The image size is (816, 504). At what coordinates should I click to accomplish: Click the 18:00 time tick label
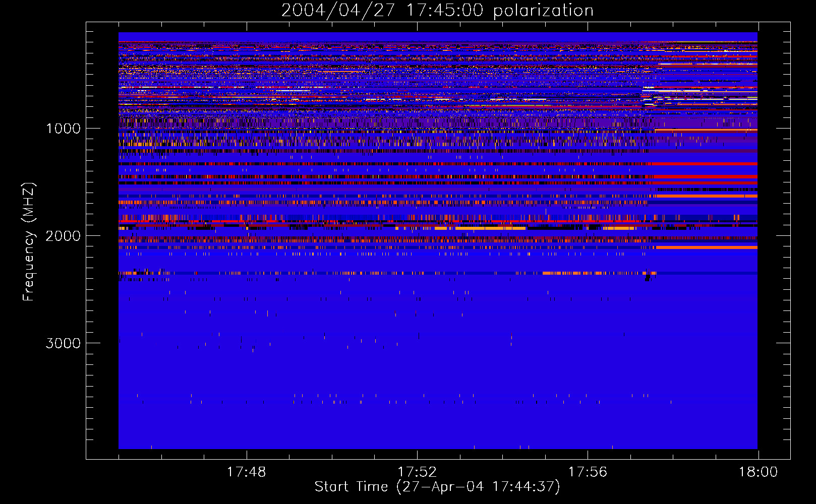(x=758, y=472)
